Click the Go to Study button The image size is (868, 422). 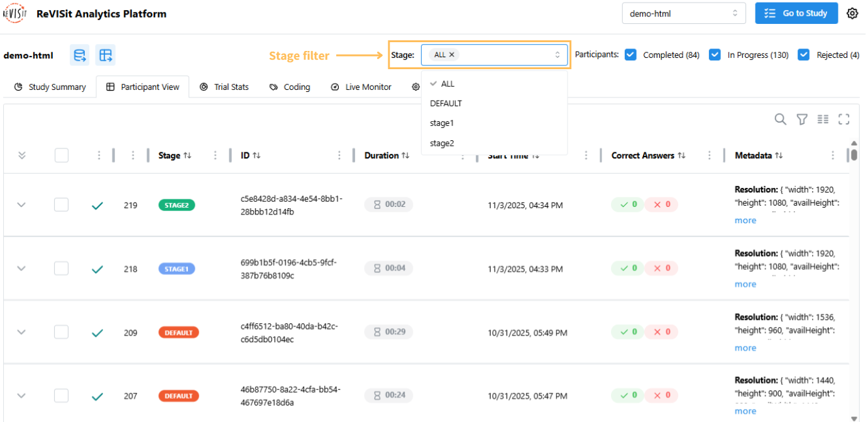coord(796,13)
